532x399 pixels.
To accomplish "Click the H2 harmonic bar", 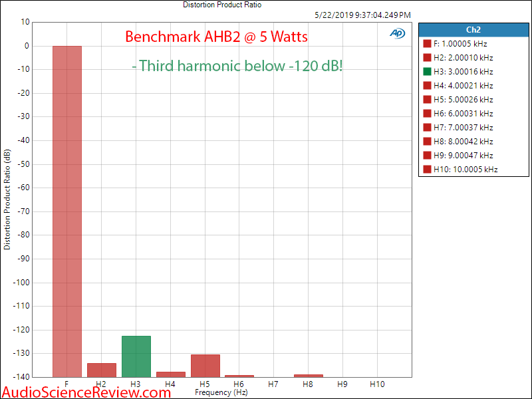I will (102, 370).
